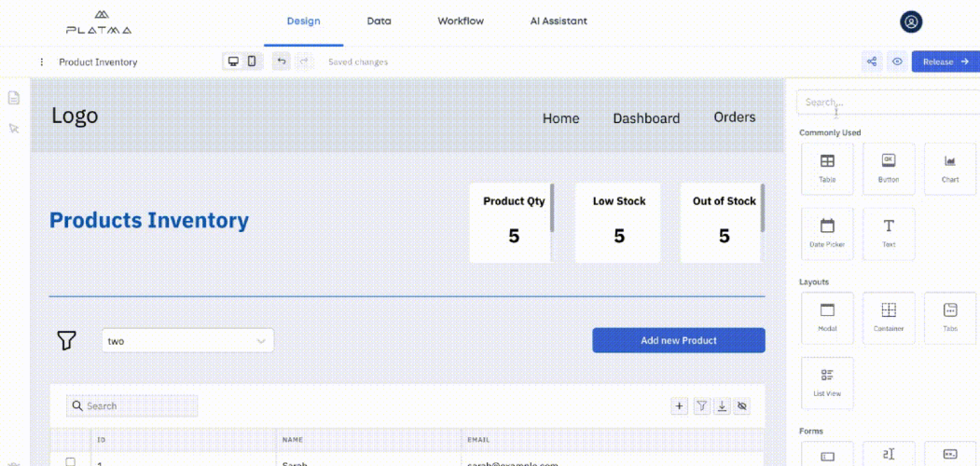980x466 pixels.
Task: Select the Tabs layout tile
Action: [950, 318]
